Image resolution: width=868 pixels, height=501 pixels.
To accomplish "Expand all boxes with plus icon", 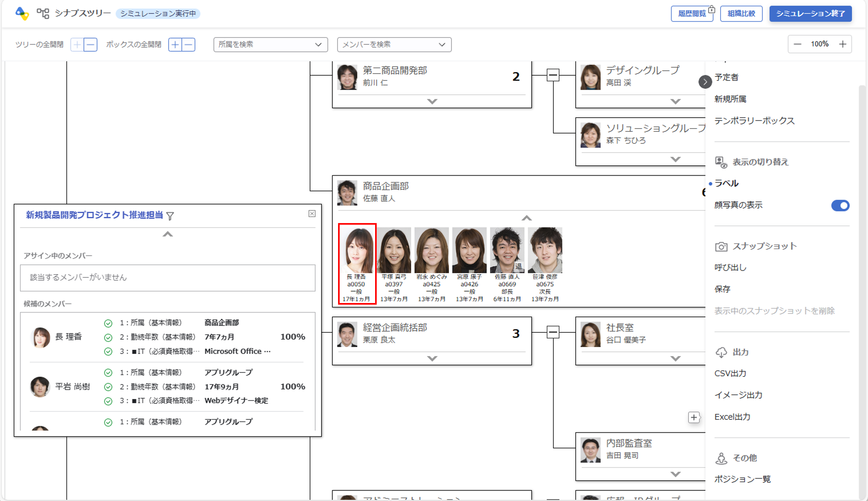I will [175, 45].
